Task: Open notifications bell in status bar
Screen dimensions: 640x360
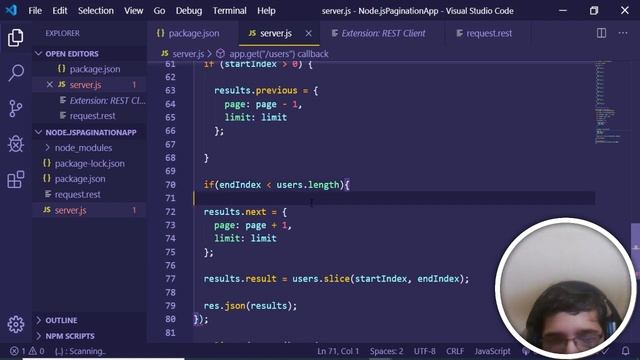Action: click(625, 351)
